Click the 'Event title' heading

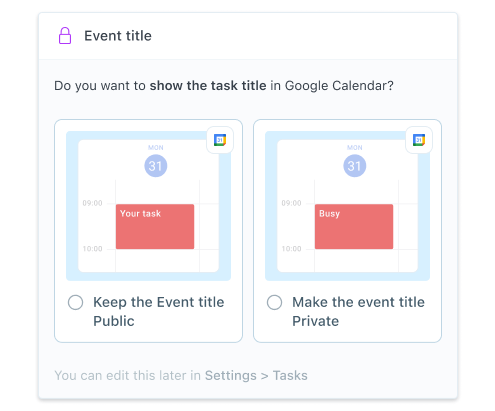(x=118, y=36)
